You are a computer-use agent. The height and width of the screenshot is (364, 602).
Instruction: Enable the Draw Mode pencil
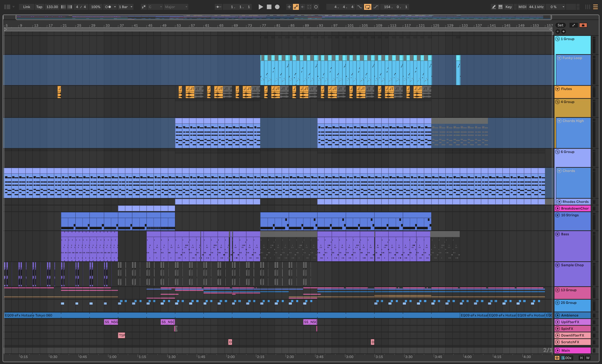[494, 7]
